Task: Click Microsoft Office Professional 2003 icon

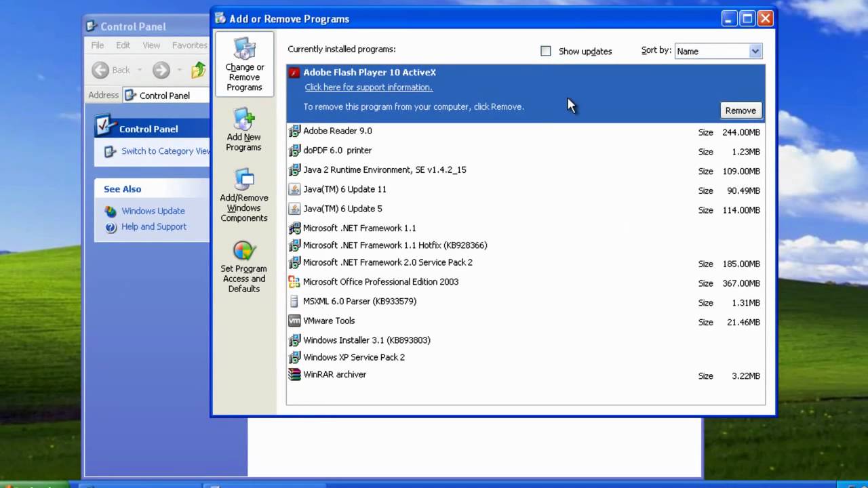Action: click(294, 282)
